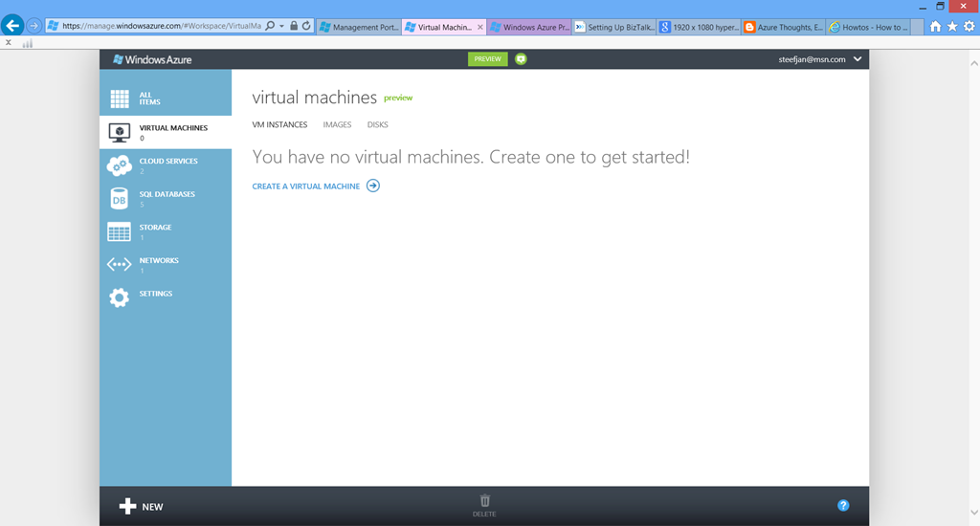
Task: Open the All Items grid icon
Action: (120, 99)
